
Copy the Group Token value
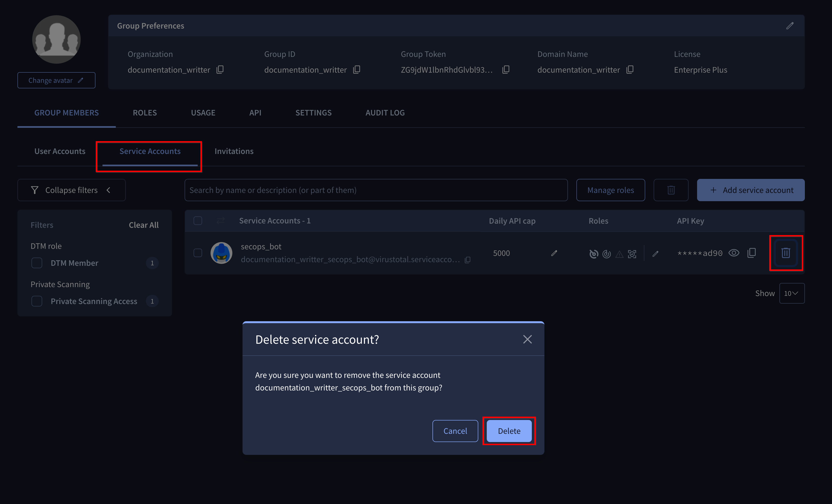(x=506, y=69)
